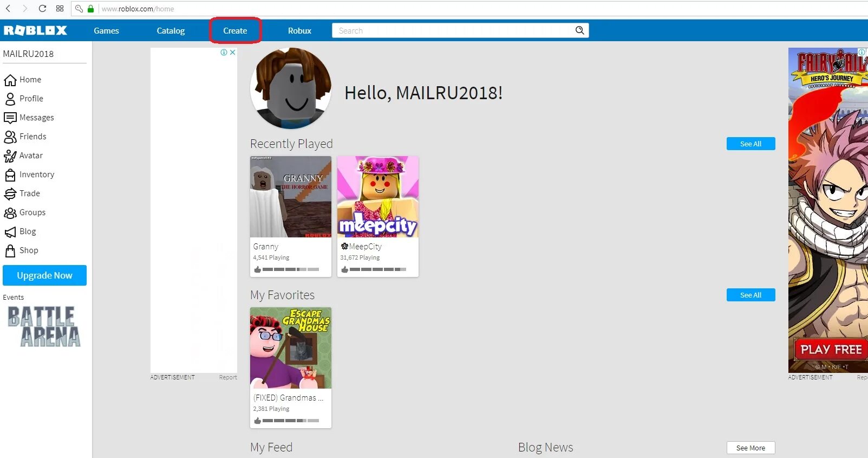Open the Create menu item
The height and width of the screenshot is (458, 868).
click(x=235, y=31)
